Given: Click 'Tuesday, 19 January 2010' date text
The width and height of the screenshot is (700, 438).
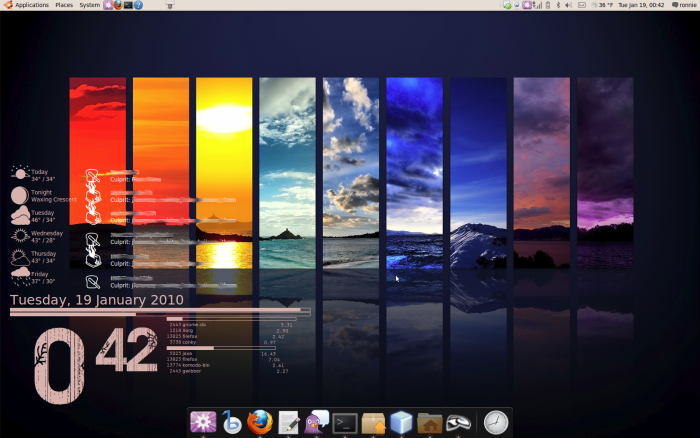Looking at the screenshot, I should (97, 300).
